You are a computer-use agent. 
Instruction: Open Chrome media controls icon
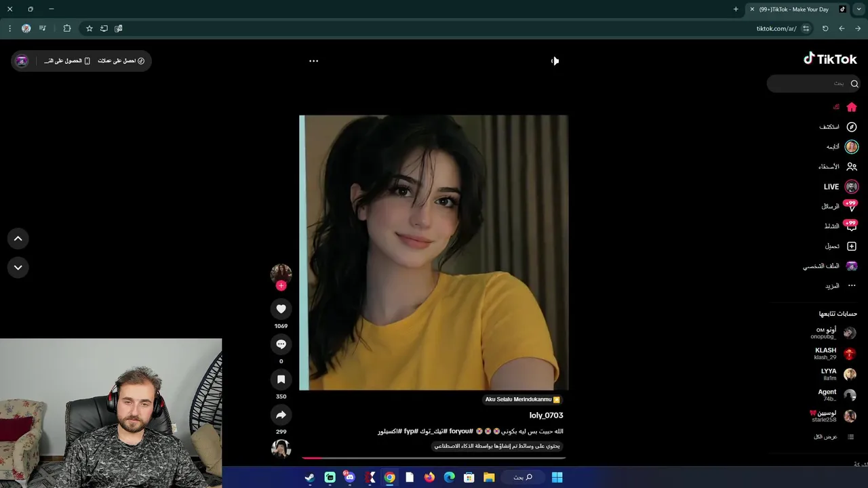43,28
